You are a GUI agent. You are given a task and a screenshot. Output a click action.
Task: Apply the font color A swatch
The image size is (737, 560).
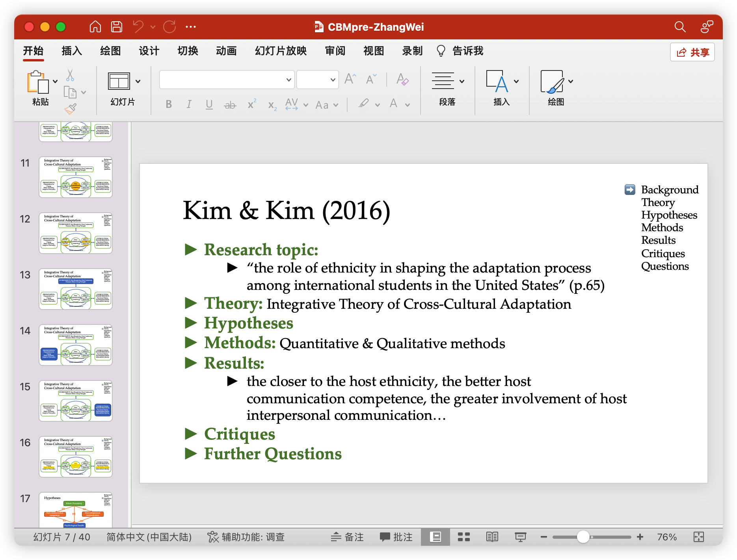tap(393, 104)
